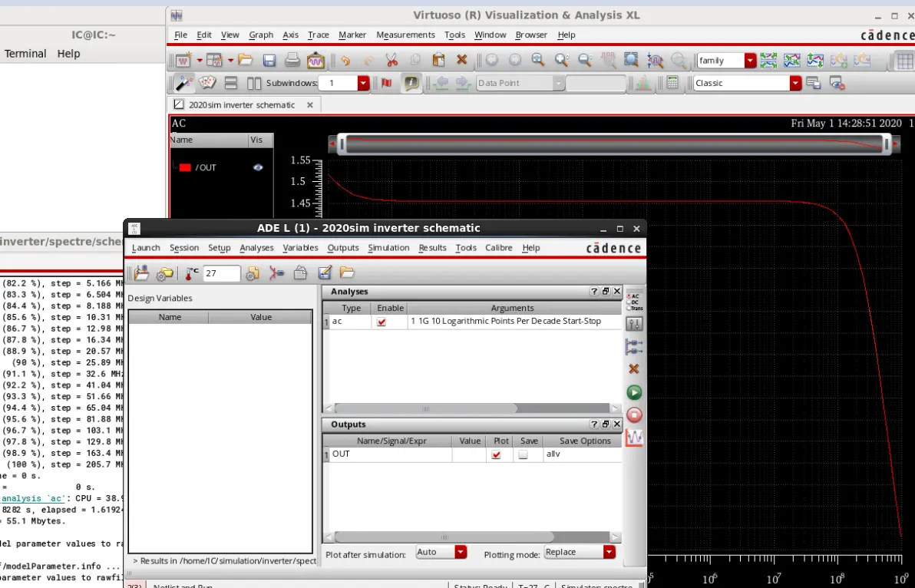The height and width of the screenshot is (588, 915).
Task: Click the green Netlist and Run button
Action: [634, 392]
